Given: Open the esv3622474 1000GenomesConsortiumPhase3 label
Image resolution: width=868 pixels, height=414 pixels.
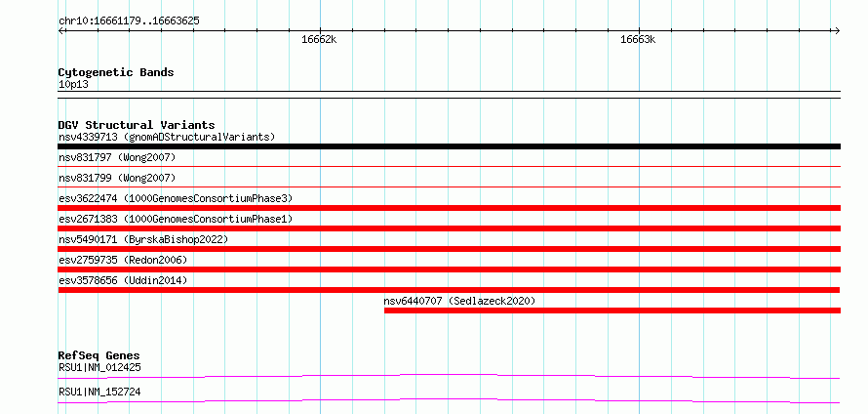Looking at the screenshot, I should click(176, 199).
